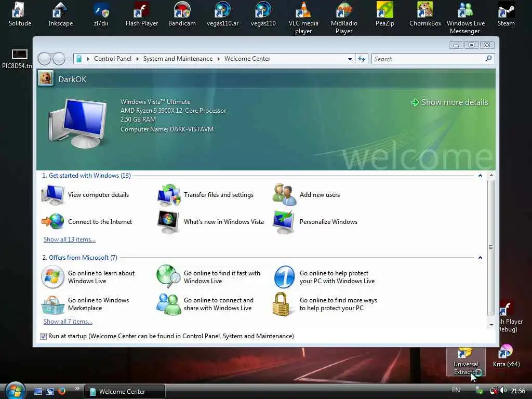This screenshot has height=399, width=532.
Task: Click the scrollbar up arrow in Welcome Center
Action: click(x=491, y=176)
